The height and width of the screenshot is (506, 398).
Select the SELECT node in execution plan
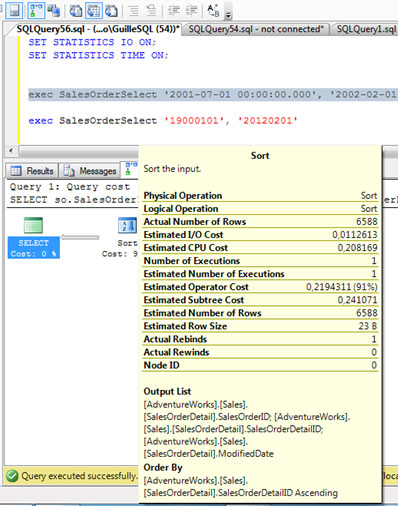coord(33,237)
